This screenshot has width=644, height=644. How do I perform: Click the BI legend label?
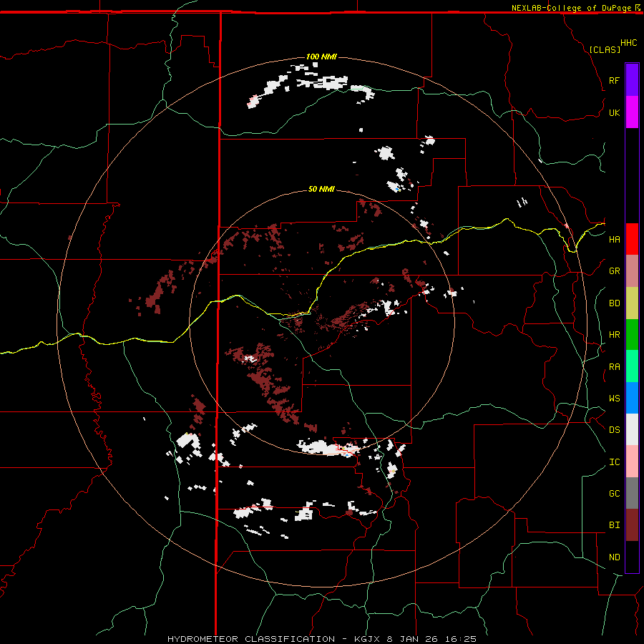click(x=614, y=525)
